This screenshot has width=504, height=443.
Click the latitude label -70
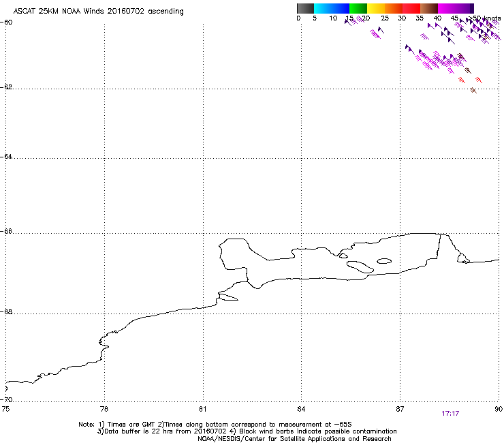pos(7,399)
